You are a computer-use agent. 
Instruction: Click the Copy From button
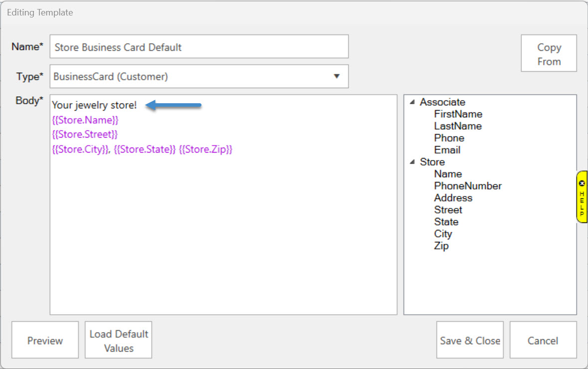point(549,54)
